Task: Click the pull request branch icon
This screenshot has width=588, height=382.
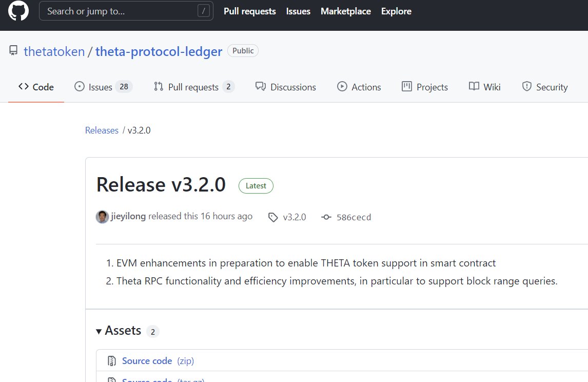Action: (158, 86)
